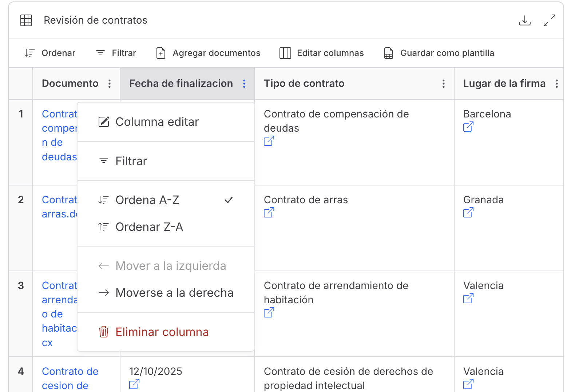This screenshot has width=583, height=392.
Task: Click the table grid icon beside the title
Action: 26,20
